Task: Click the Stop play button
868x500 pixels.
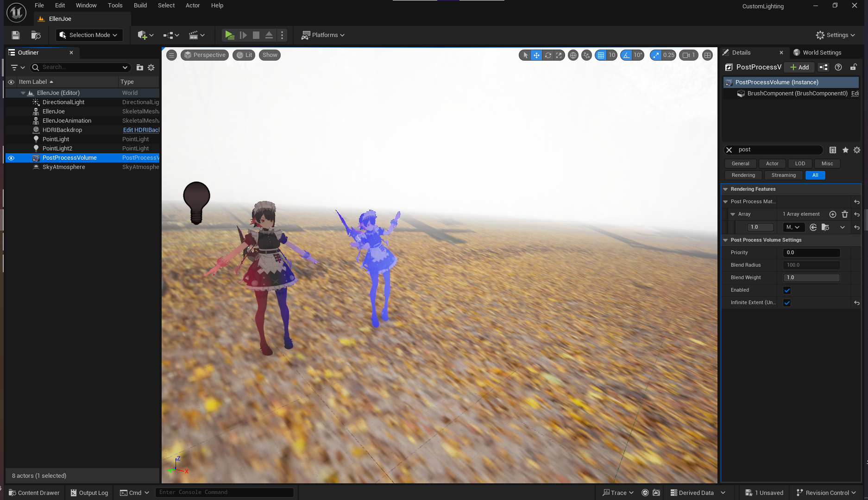Action: click(x=256, y=35)
